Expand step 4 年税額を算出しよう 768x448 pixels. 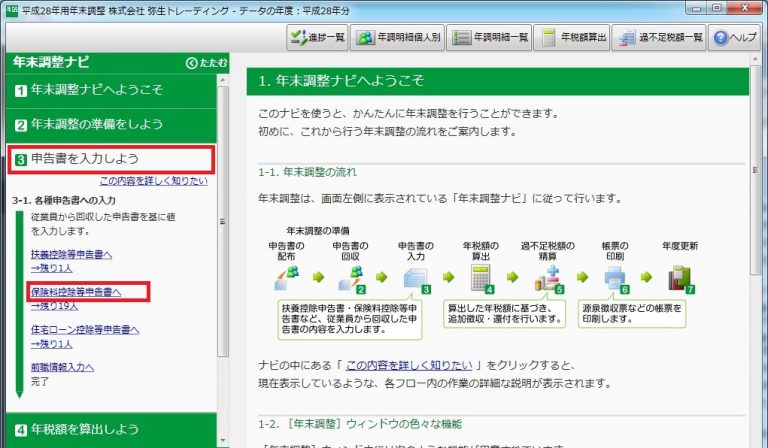108,429
